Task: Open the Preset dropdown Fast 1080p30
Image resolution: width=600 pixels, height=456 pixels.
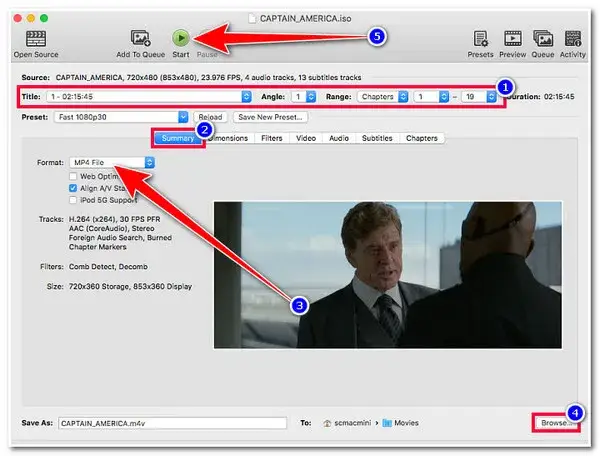Action: (x=120, y=117)
